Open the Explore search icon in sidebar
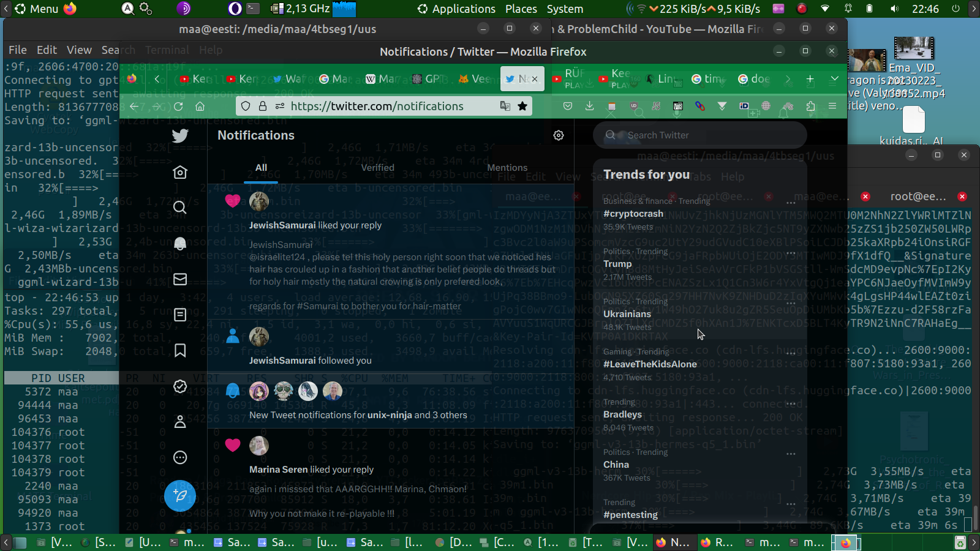Image resolution: width=980 pixels, height=551 pixels. [x=180, y=208]
